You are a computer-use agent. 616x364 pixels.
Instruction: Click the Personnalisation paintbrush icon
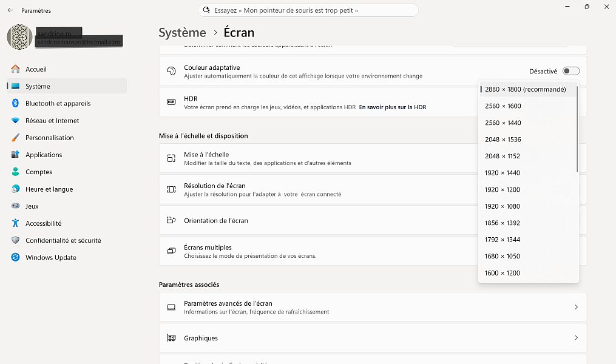click(x=15, y=138)
